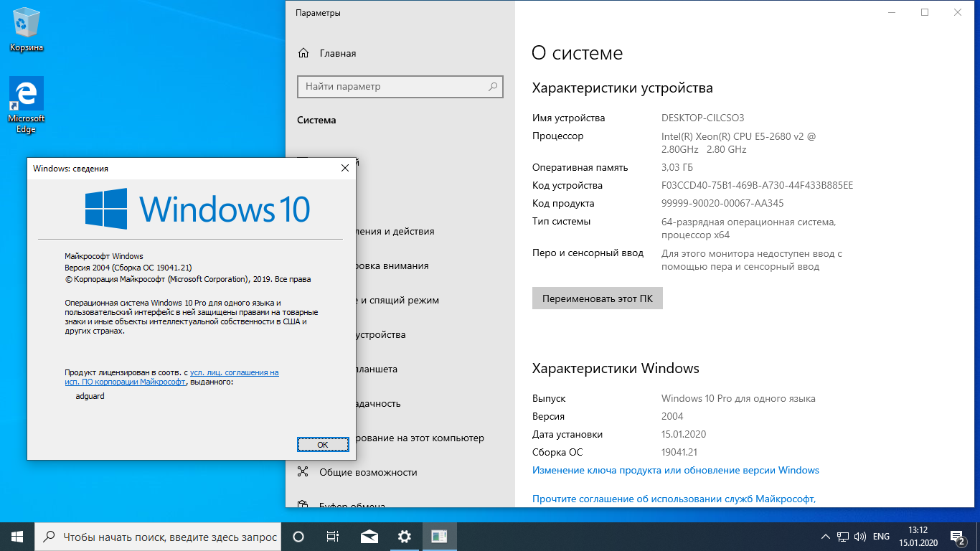The image size is (980, 551).
Task: Click the Выпуск value Windows 10 Pro
Action: (x=738, y=398)
